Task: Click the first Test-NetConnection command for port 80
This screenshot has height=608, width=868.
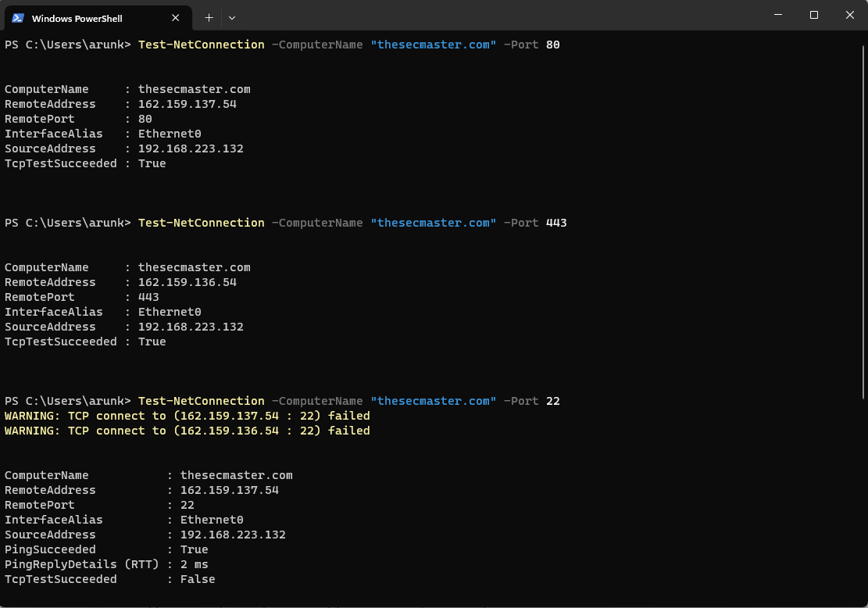Action: pos(348,45)
